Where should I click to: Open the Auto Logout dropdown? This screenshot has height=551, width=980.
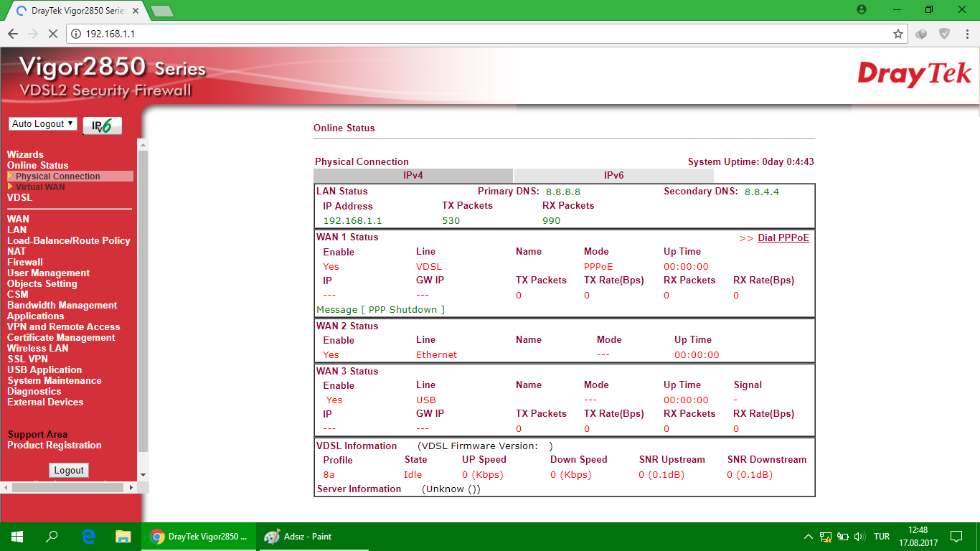43,124
